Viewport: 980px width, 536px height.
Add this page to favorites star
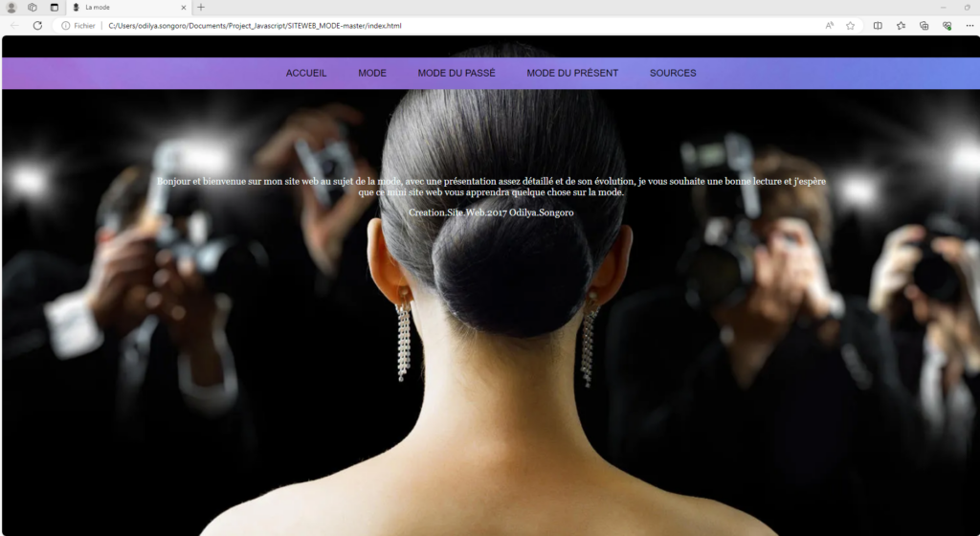850,26
